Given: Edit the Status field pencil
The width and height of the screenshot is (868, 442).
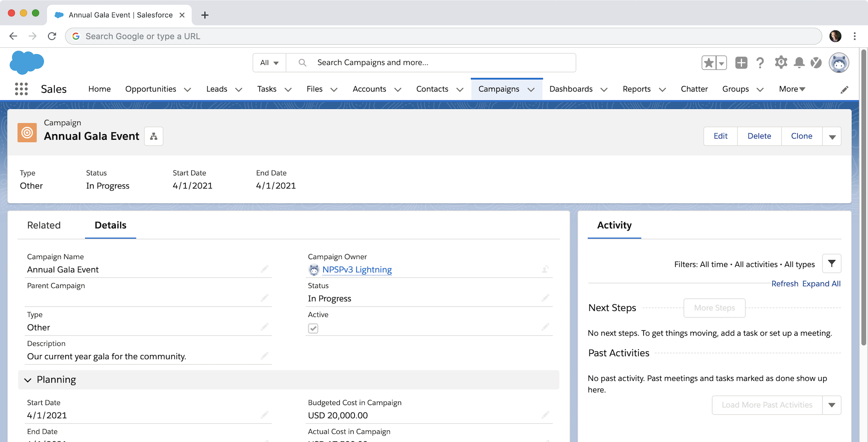Looking at the screenshot, I should coord(545,298).
